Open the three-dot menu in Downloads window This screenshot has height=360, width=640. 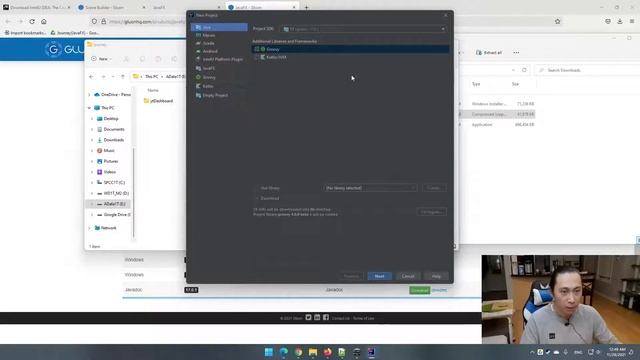pyautogui.click(x=516, y=53)
